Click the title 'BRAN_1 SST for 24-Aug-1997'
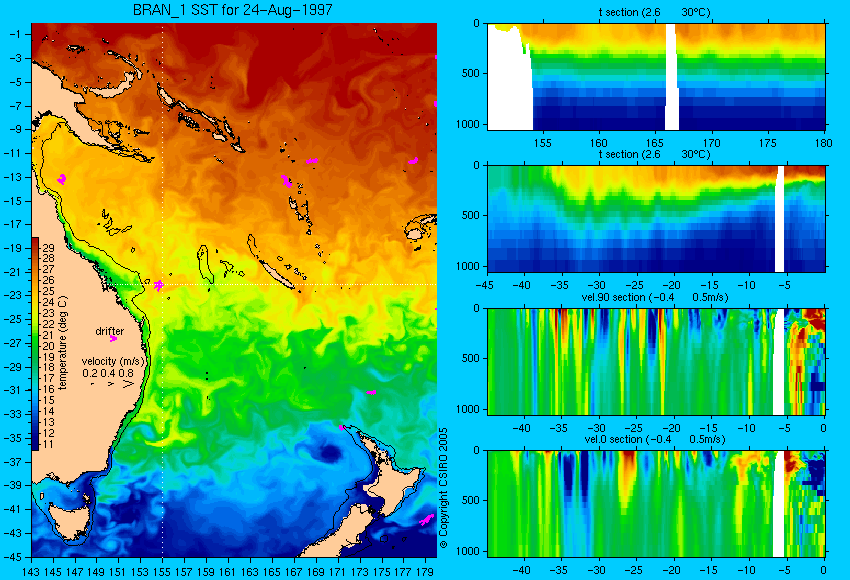 (x=233, y=10)
